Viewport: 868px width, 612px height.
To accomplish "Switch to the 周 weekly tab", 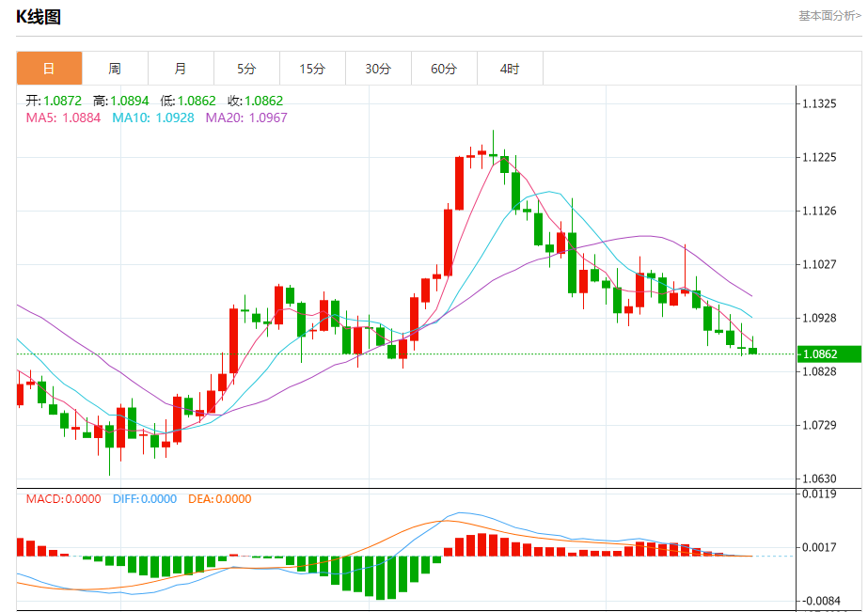I will click(x=115, y=69).
